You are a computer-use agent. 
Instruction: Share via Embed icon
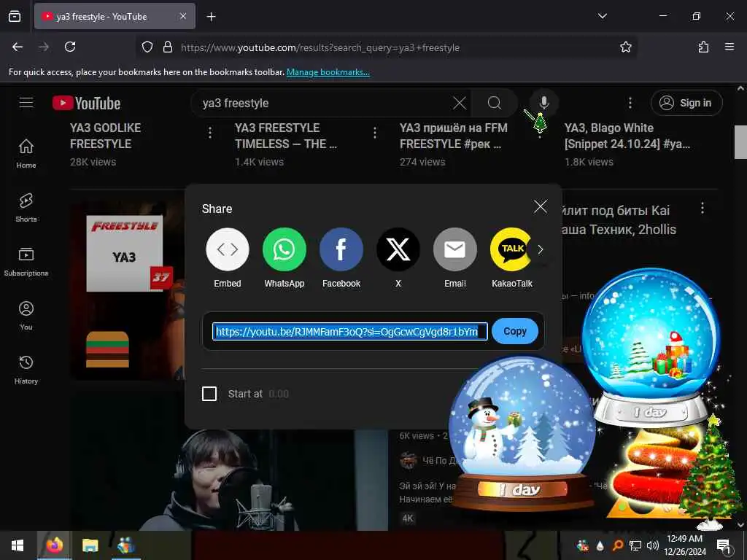coord(228,249)
